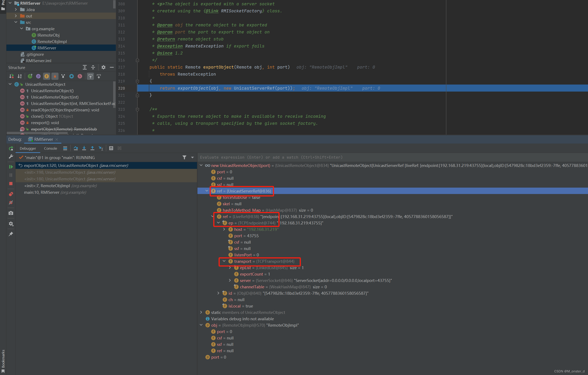This screenshot has width=588, height=375.
Task: Switch to the Console tab
Action: point(50,148)
